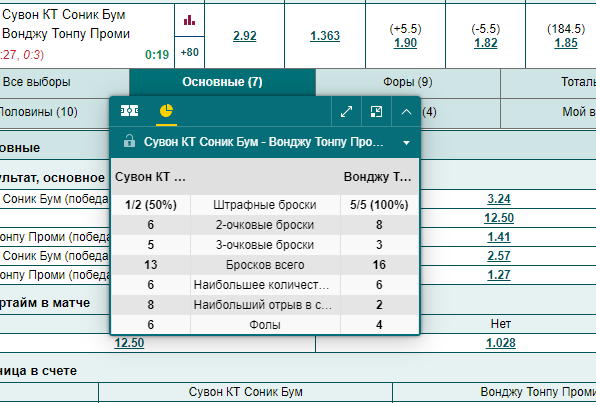Image resolution: width=596 pixels, height=403 pixels.
Task: Select the yellow pie chart statistics icon
Action: click(x=166, y=111)
